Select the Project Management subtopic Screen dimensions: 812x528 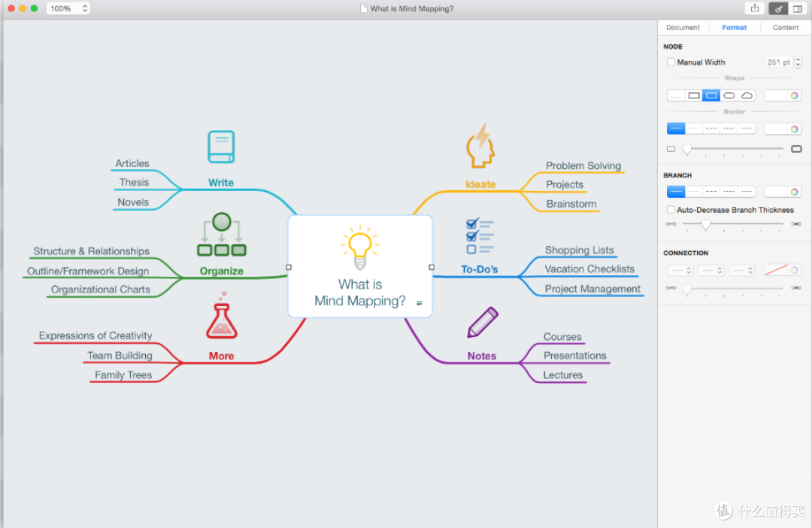(592, 289)
